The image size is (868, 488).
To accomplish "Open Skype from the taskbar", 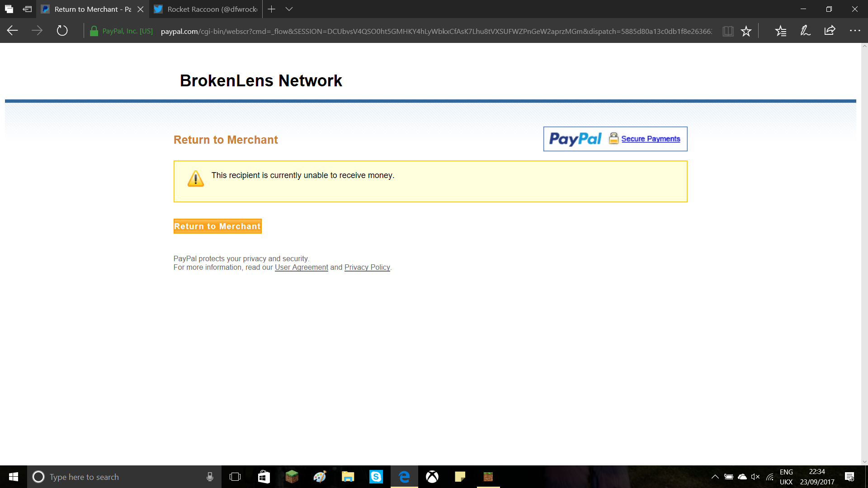I will point(376,477).
